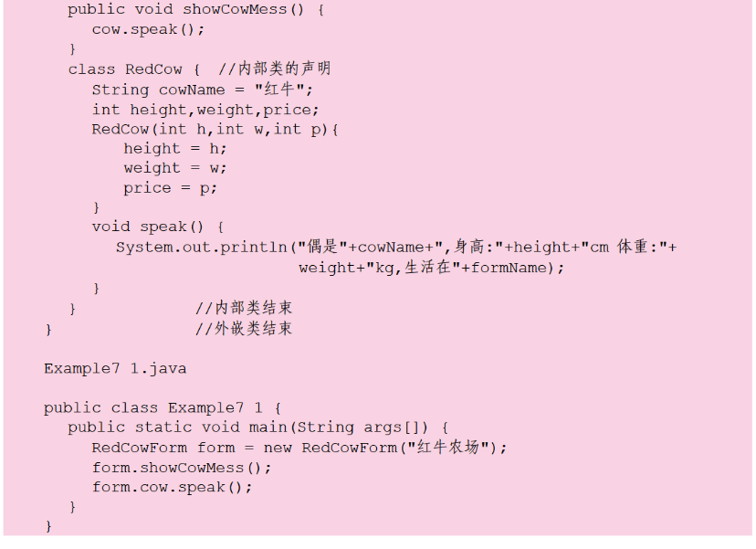Click the showCowMess method declaration line
The width and height of the screenshot is (756, 549).
pyautogui.click(x=196, y=9)
